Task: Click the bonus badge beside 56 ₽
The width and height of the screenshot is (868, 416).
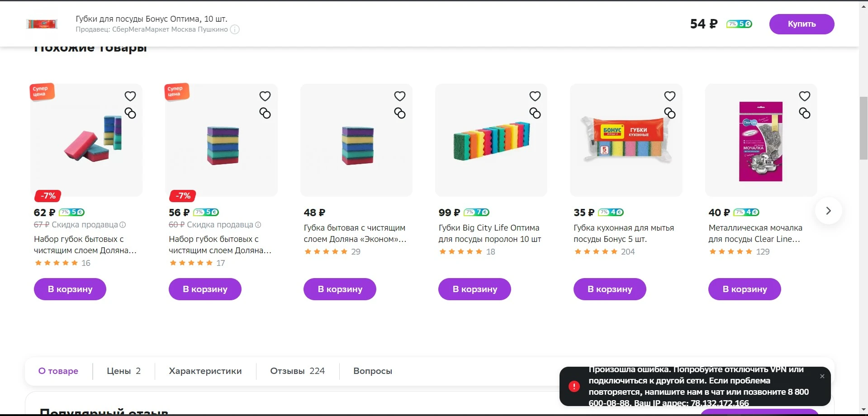Action: 206,213
